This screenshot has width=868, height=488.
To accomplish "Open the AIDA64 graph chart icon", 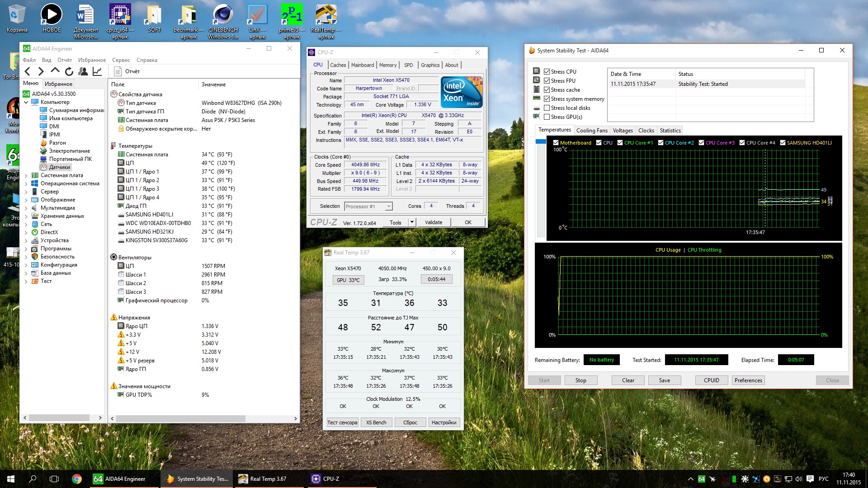I will (97, 71).
